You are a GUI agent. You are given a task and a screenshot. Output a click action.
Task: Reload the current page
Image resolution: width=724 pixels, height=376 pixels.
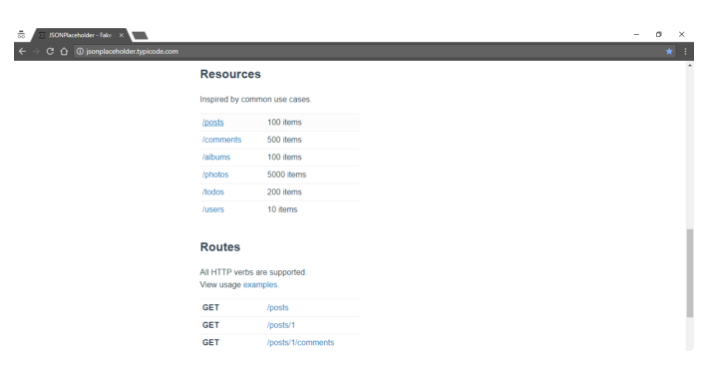[50, 51]
